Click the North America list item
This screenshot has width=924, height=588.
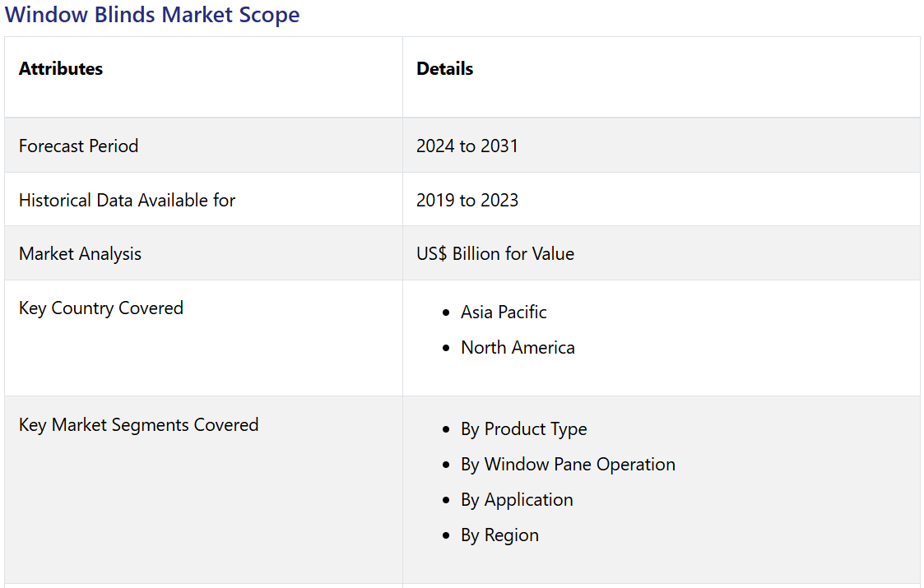click(x=518, y=348)
